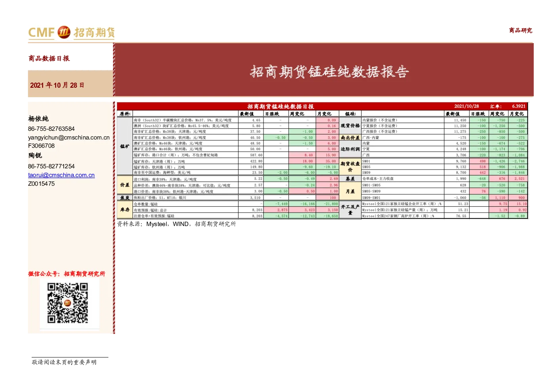
Task: Click the 现货价格 category cell
Action: 350,126
